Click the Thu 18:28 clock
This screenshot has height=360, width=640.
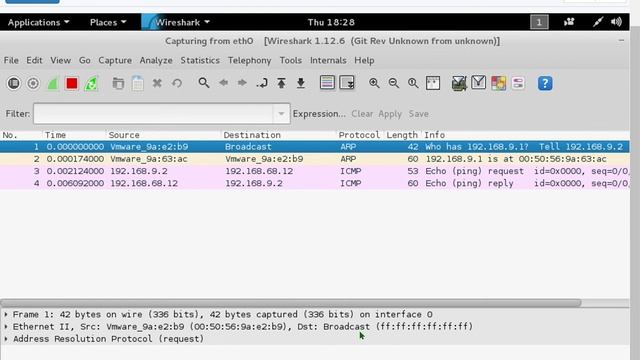[331, 22]
